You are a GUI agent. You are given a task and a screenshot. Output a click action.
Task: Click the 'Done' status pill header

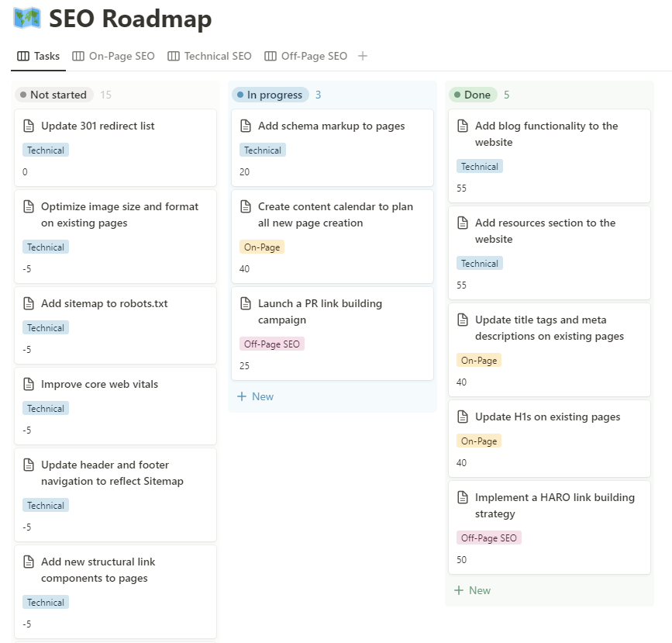473,94
